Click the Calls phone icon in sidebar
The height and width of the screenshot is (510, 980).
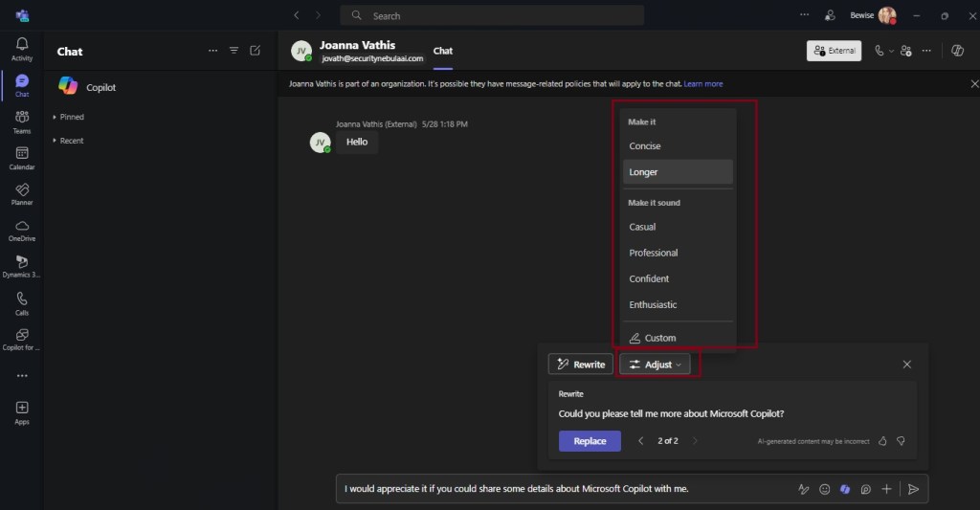(21, 302)
